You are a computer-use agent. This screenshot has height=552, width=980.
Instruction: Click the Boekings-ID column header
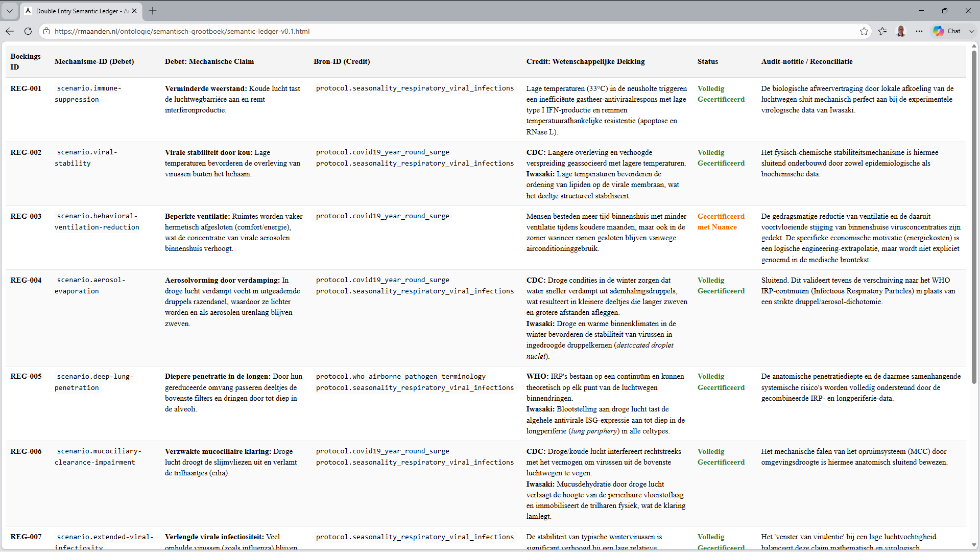pos(27,61)
